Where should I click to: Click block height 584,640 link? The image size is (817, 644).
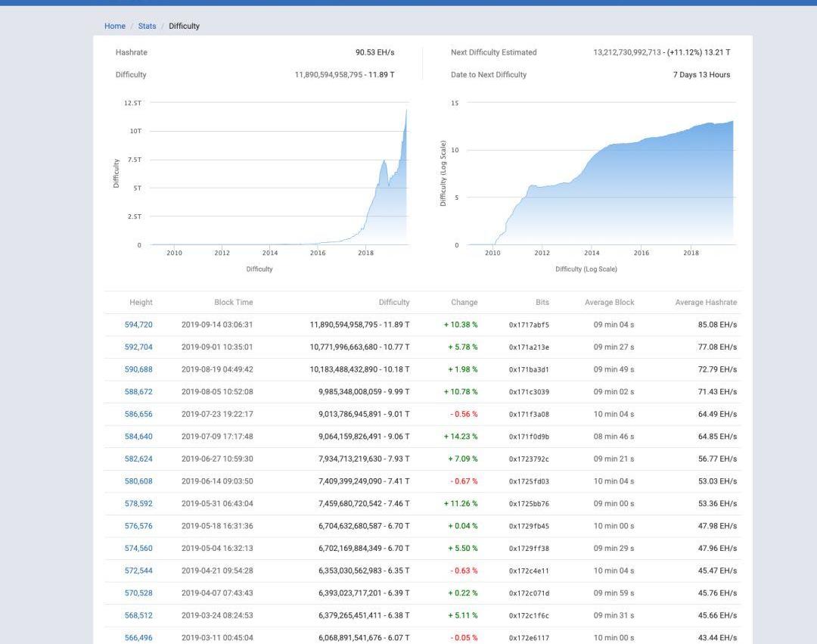[x=138, y=437]
